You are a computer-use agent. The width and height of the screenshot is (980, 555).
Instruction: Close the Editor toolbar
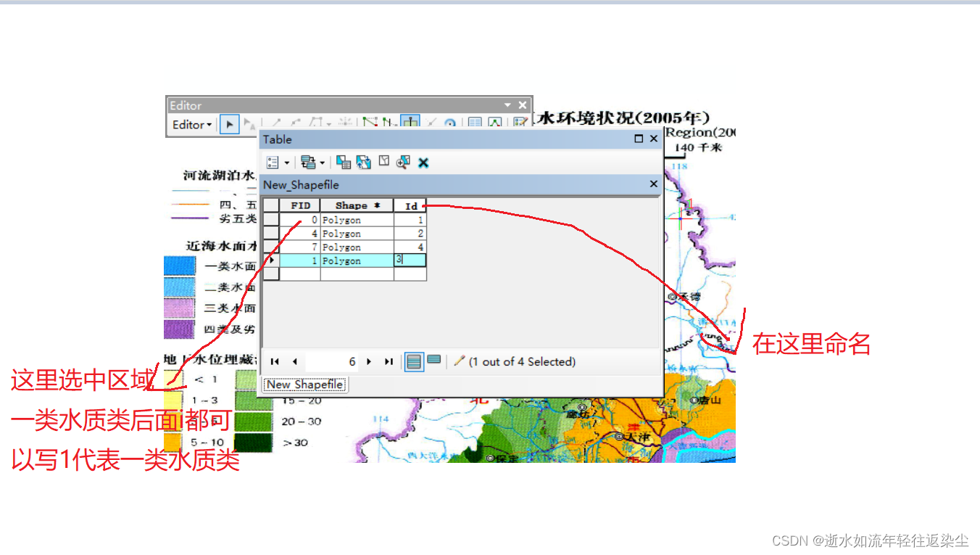pos(523,105)
